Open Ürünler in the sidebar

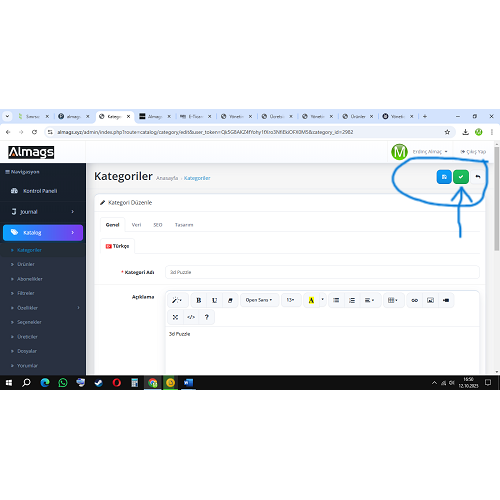point(26,264)
